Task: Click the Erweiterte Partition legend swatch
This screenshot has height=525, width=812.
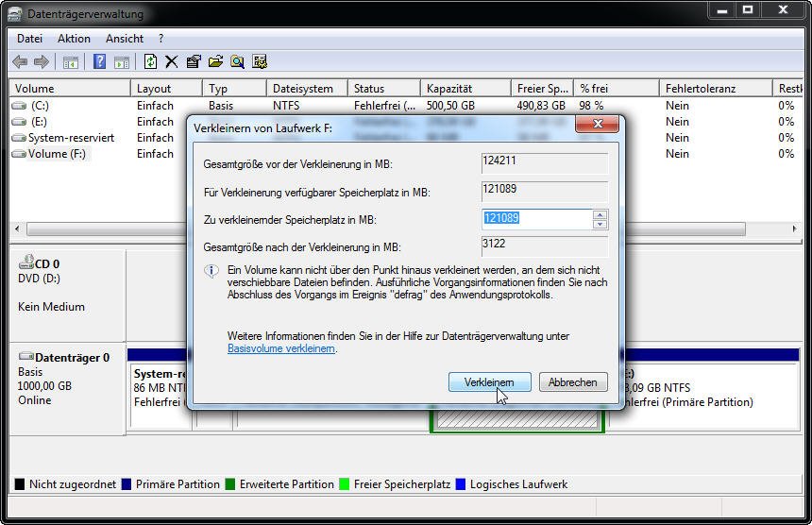Action: 230,484
